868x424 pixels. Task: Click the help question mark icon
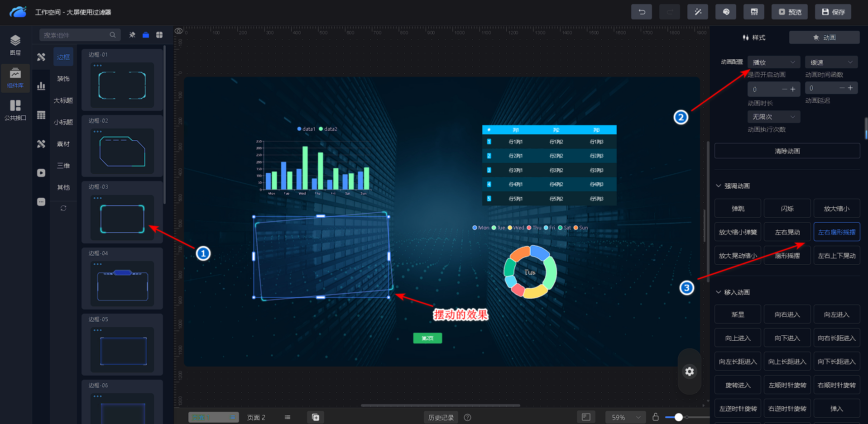[x=468, y=417]
